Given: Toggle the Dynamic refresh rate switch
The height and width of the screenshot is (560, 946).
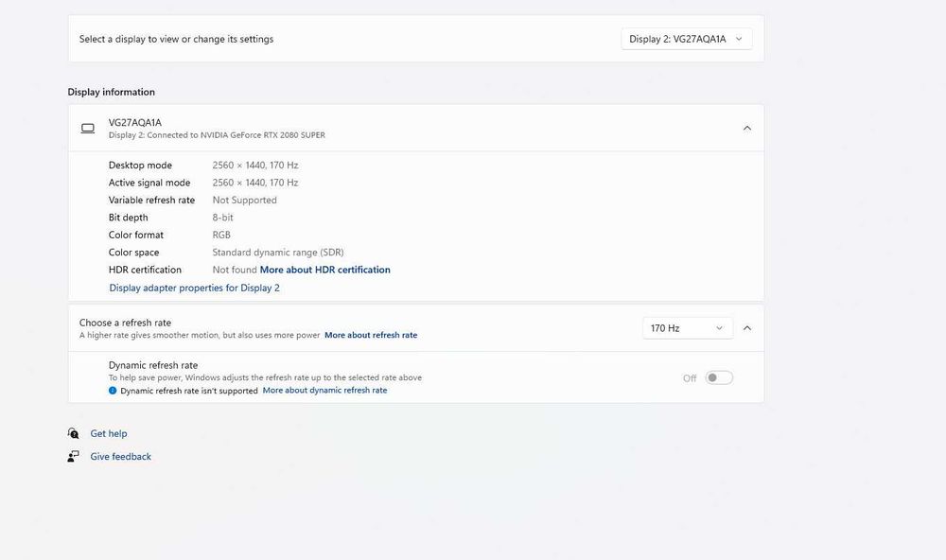Looking at the screenshot, I should [719, 377].
